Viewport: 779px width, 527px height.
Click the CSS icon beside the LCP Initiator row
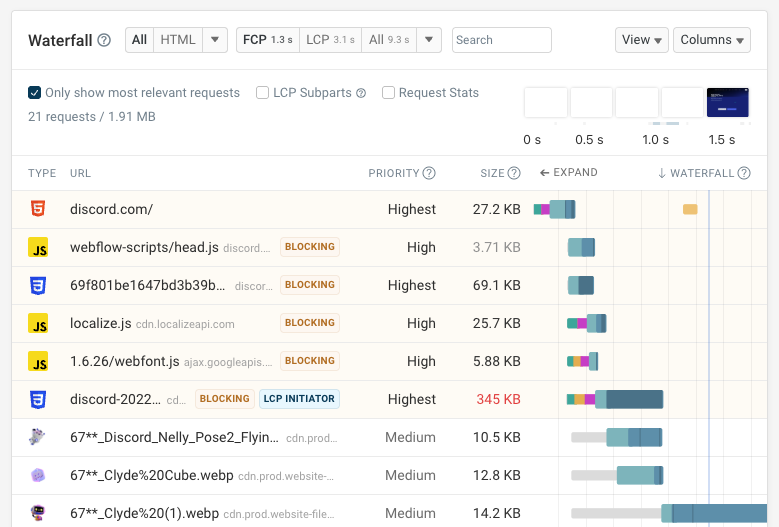38,399
